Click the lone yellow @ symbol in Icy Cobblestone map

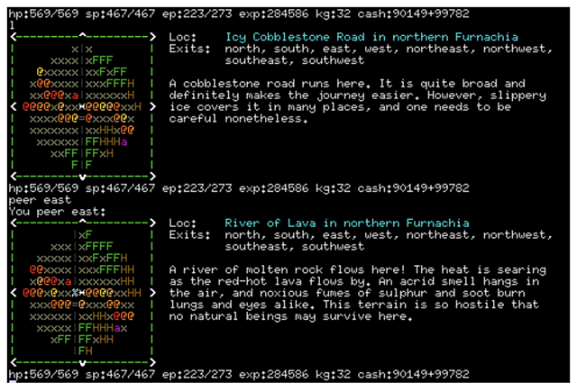(40, 72)
